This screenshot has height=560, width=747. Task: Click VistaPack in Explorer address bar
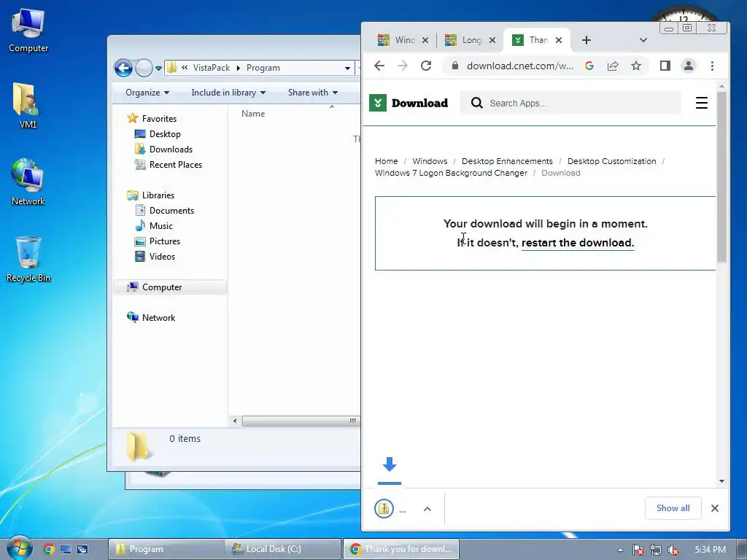[211, 68]
